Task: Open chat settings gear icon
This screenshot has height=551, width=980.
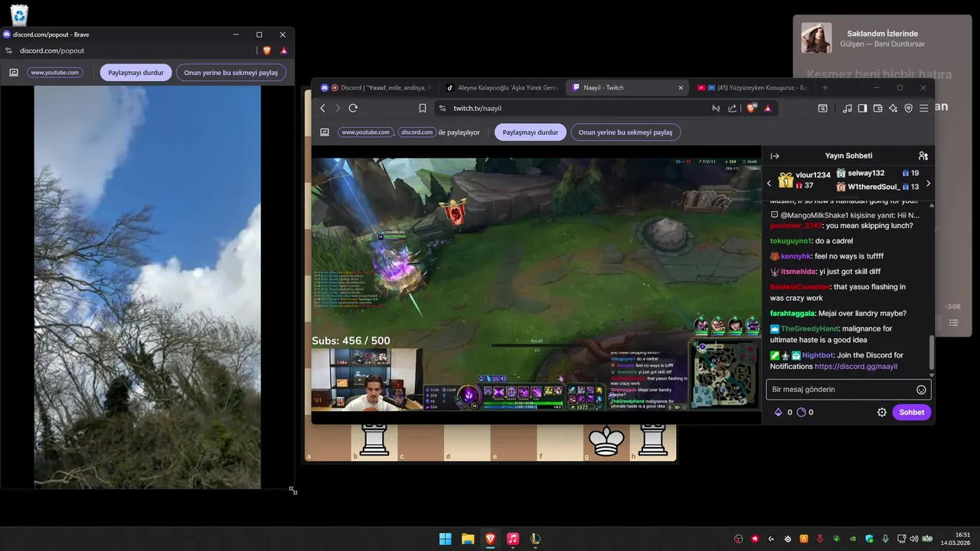Action: tap(881, 412)
